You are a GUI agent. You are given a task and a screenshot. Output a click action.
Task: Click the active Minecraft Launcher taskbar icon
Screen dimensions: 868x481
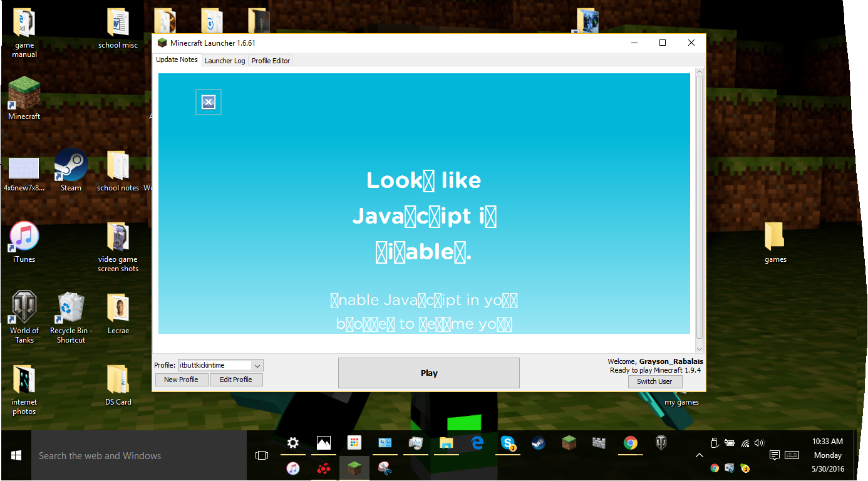[354, 468]
